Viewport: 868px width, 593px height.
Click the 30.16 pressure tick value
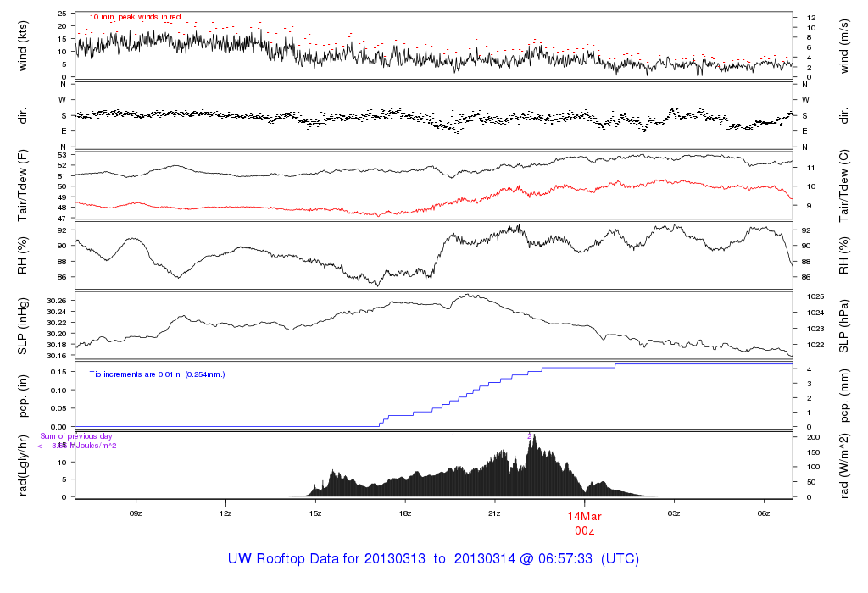point(57,356)
